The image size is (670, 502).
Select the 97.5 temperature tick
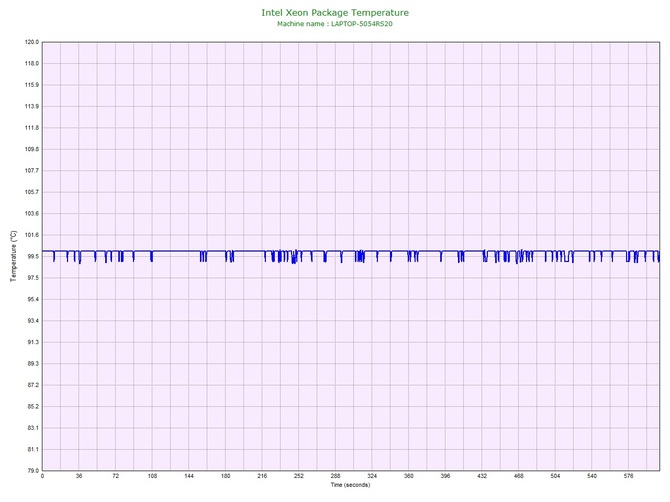coord(33,278)
